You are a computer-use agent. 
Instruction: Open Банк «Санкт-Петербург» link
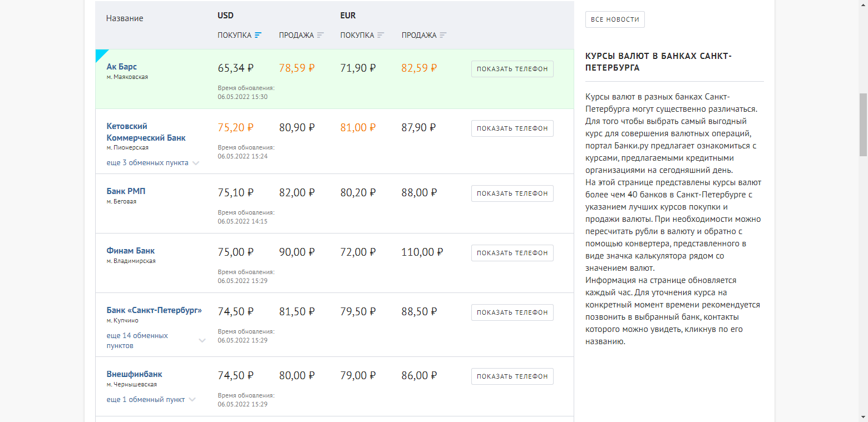coord(154,310)
